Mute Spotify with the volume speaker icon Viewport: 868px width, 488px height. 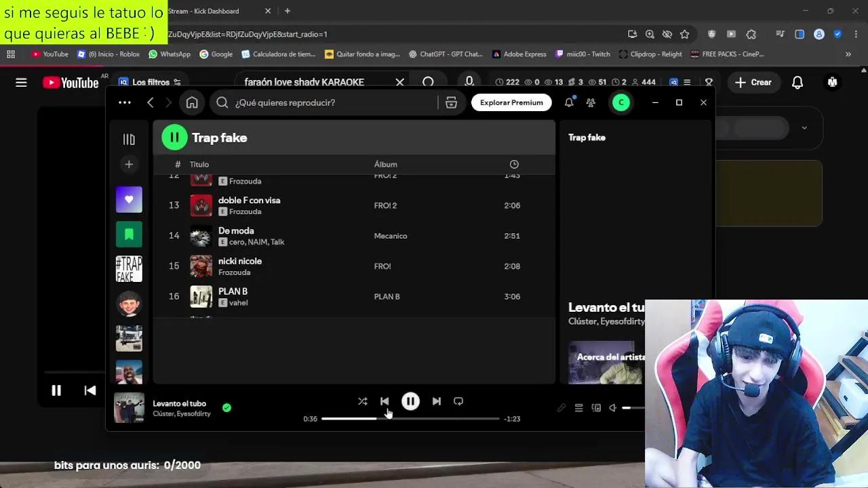tap(613, 408)
